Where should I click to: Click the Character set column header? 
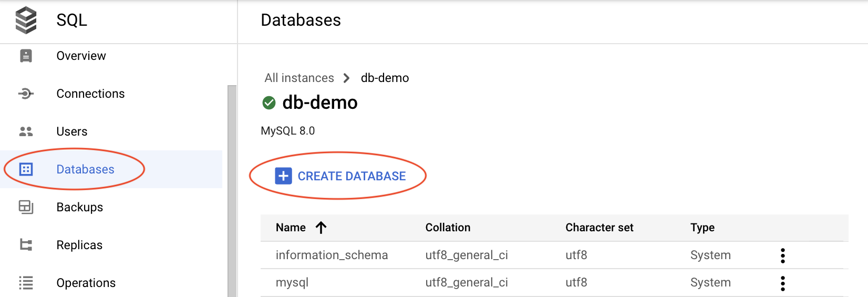(600, 228)
